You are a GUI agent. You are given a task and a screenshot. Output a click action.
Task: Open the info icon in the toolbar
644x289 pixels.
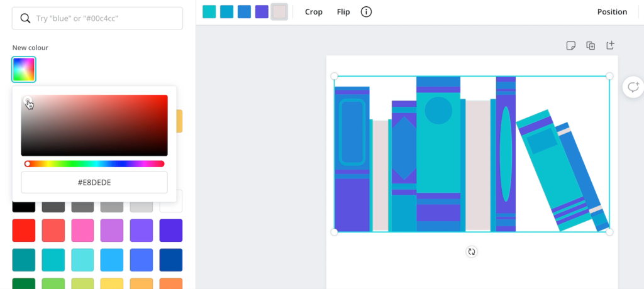coord(366,12)
